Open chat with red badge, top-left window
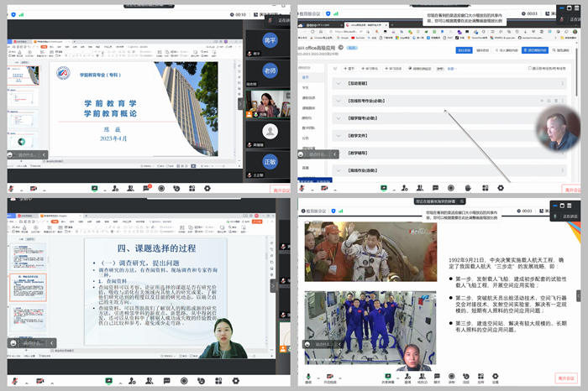 click(146, 188)
